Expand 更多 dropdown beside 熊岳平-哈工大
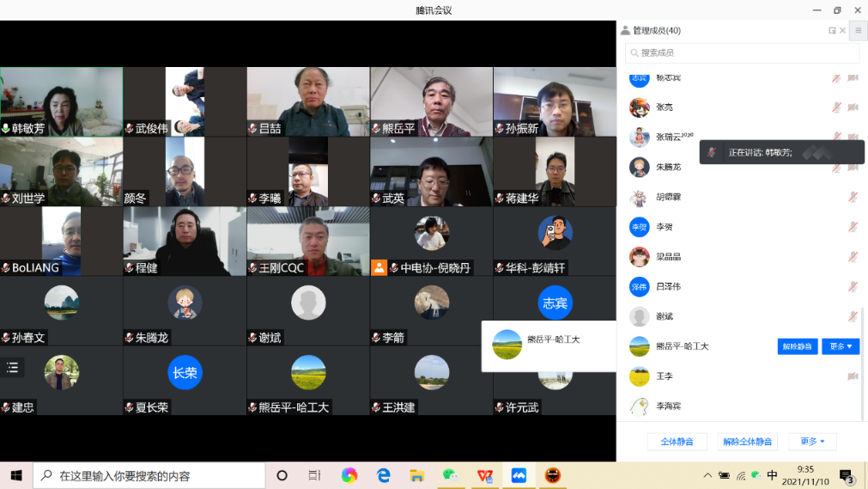This screenshot has height=489, width=868. (840, 346)
